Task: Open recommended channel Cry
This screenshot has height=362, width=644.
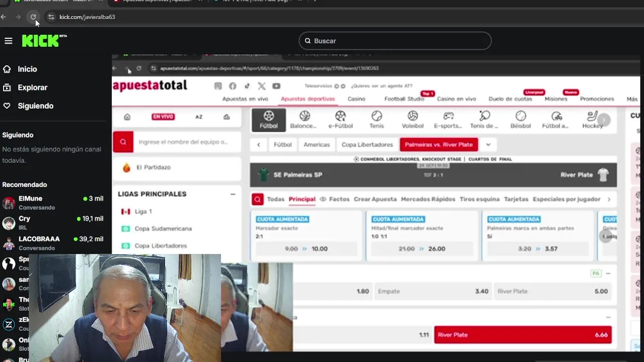Action: tap(53, 223)
